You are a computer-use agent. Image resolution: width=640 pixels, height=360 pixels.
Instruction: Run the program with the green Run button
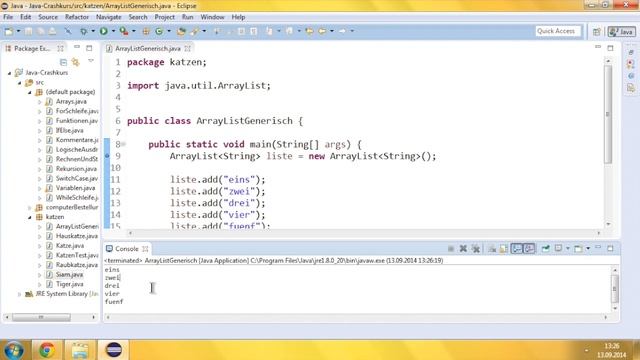point(104,31)
